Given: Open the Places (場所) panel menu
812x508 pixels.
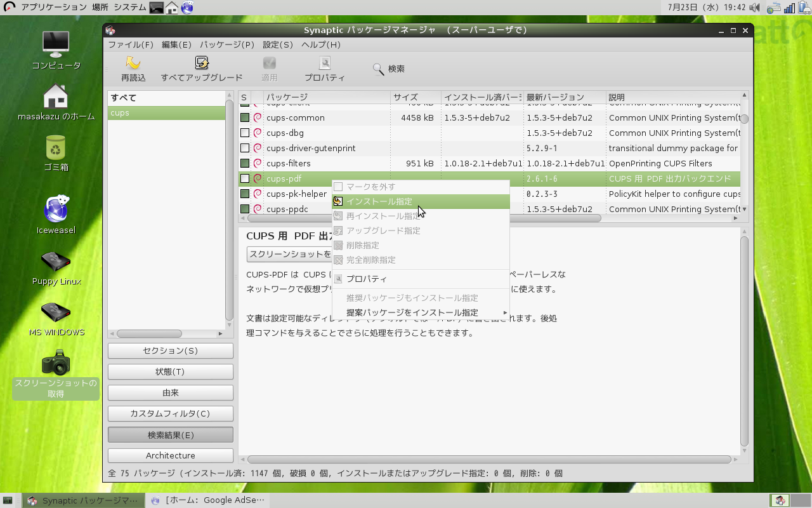Looking at the screenshot, I should (x=100, y=8).
